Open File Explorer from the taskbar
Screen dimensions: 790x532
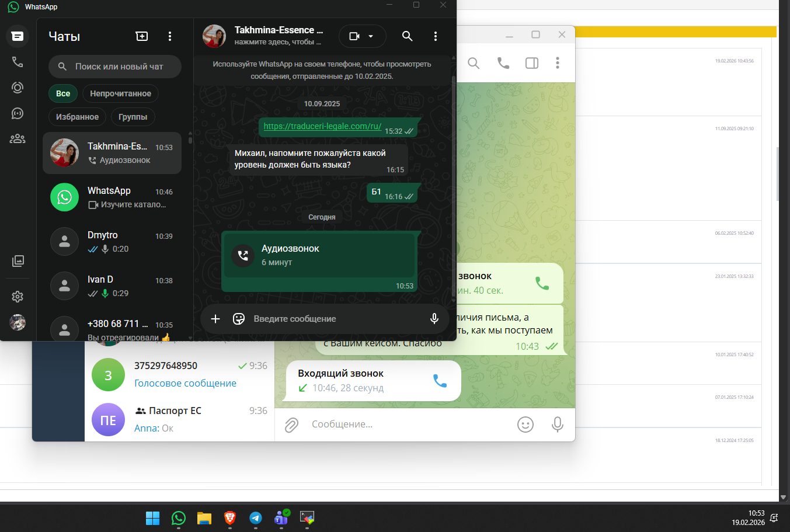click(x=204, y=518)
